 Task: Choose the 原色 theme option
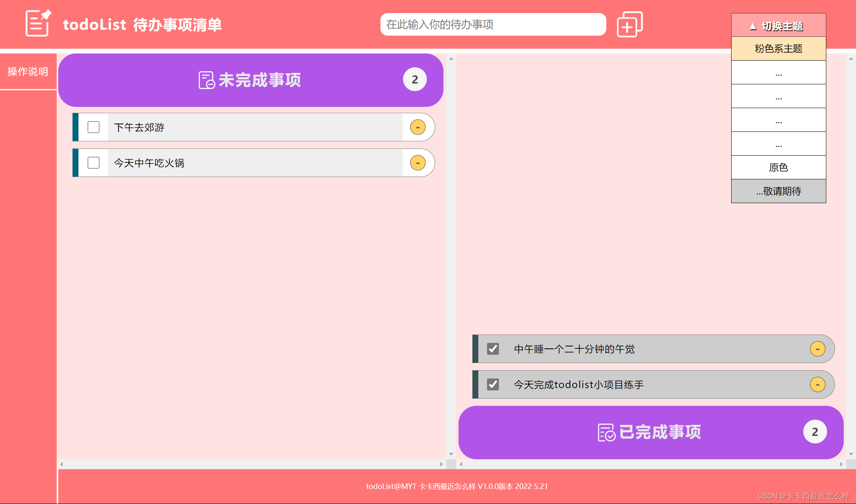click(x=778, y=167)
